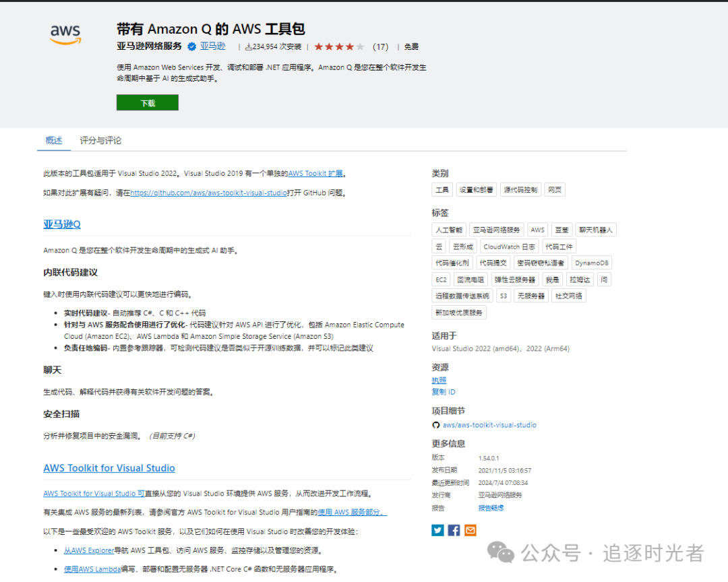The height and width of the screenshot is (582, 728).
Task: Open the github.com/aws/aws-toolkit-visual-studio URL link
Action: tap(208, 193)
